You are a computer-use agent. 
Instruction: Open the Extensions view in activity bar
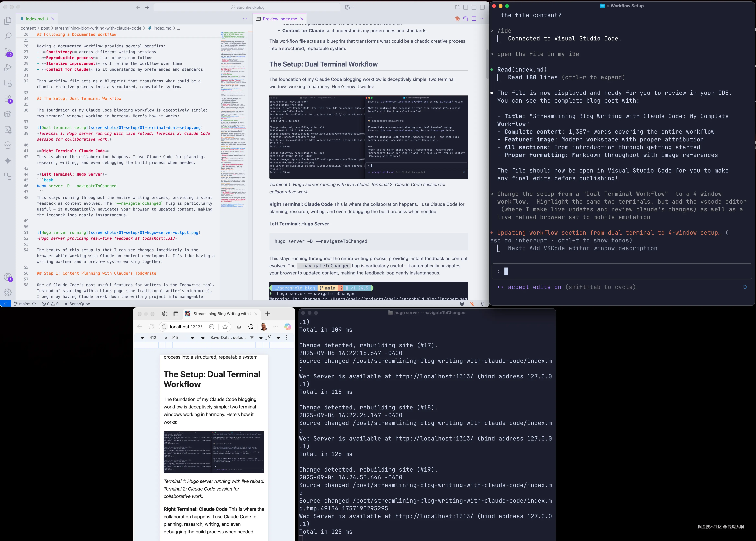tap(8, 99)
